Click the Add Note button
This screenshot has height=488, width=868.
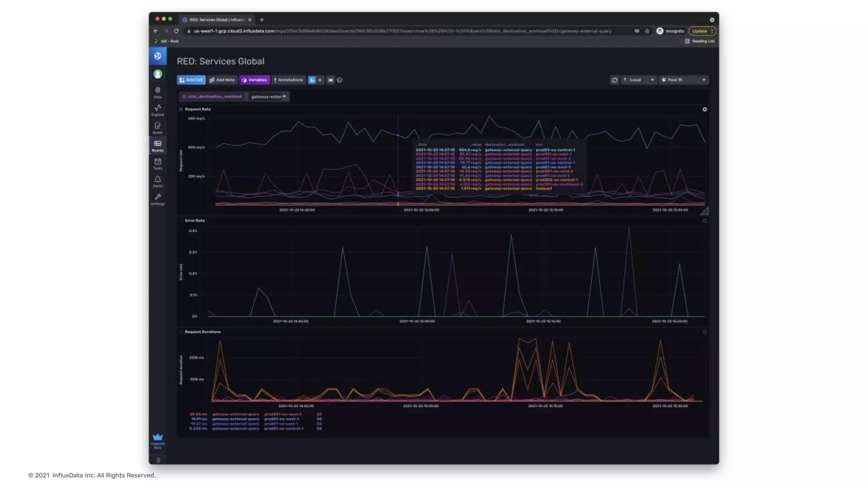222,80
